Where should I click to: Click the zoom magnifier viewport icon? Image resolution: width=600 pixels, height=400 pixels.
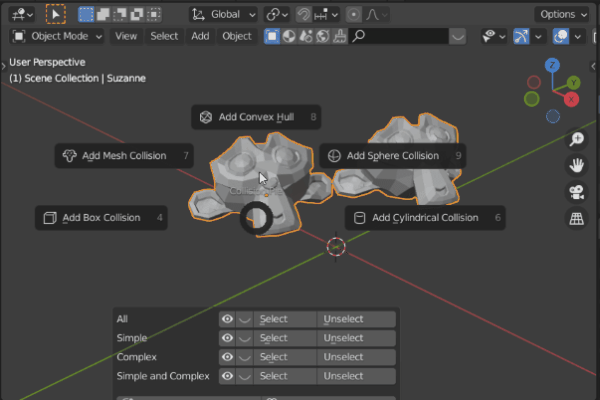tap(576, 139)
